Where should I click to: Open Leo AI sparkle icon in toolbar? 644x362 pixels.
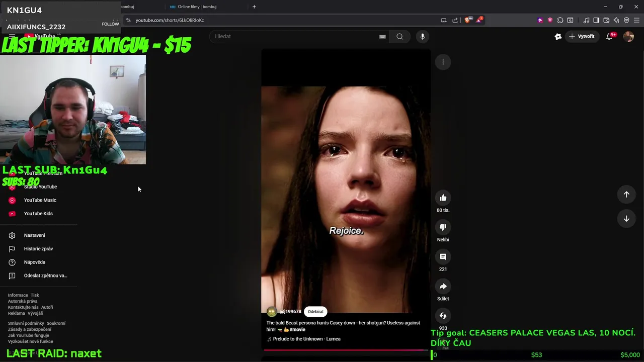point(616,20)
